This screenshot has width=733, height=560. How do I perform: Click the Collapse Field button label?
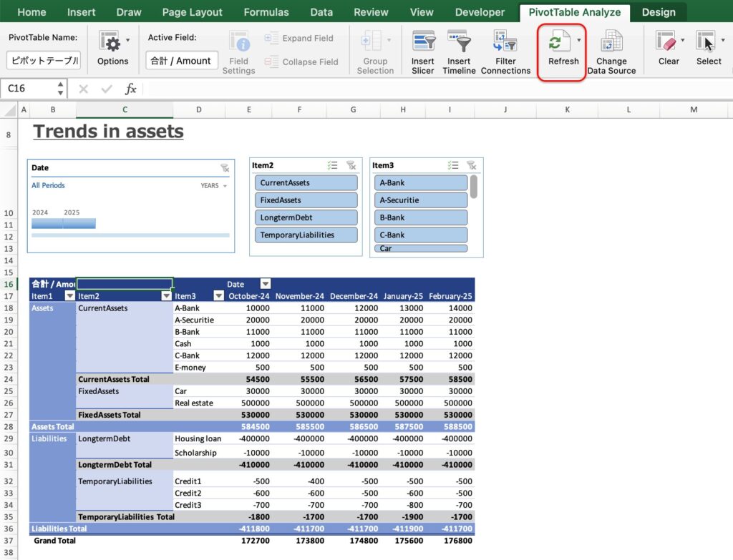click(x=310, y=62)
